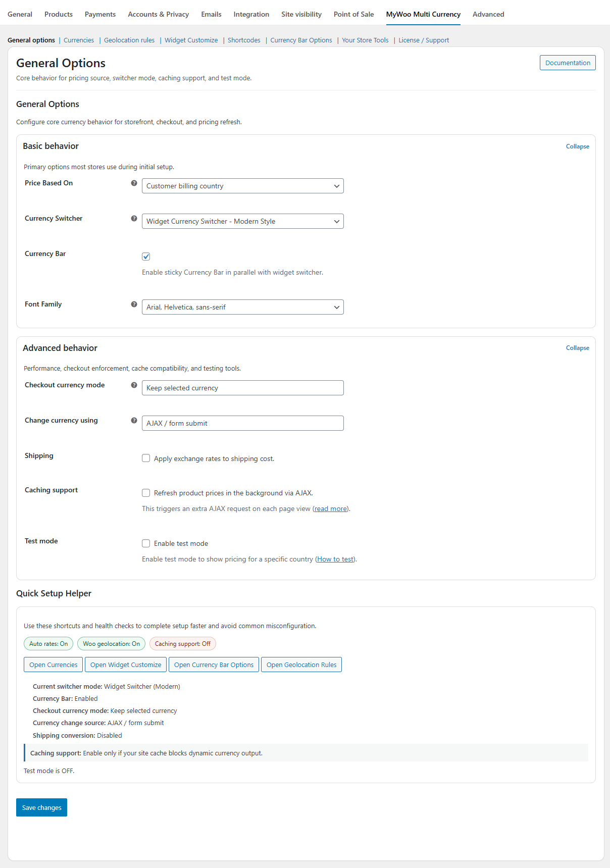
Task: Open the Price Based On dropdown
Action: pyautogui.click(x=242, y=186)
